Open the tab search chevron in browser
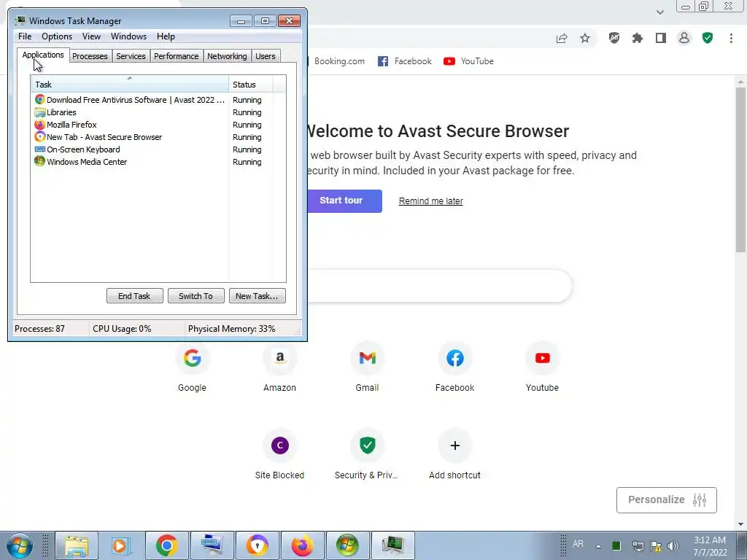 click(659, 12)
